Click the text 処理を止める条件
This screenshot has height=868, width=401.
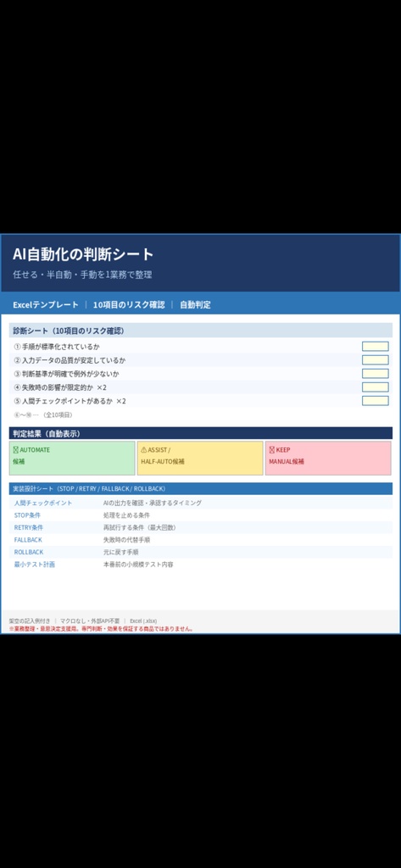click(x=126, y=515)
